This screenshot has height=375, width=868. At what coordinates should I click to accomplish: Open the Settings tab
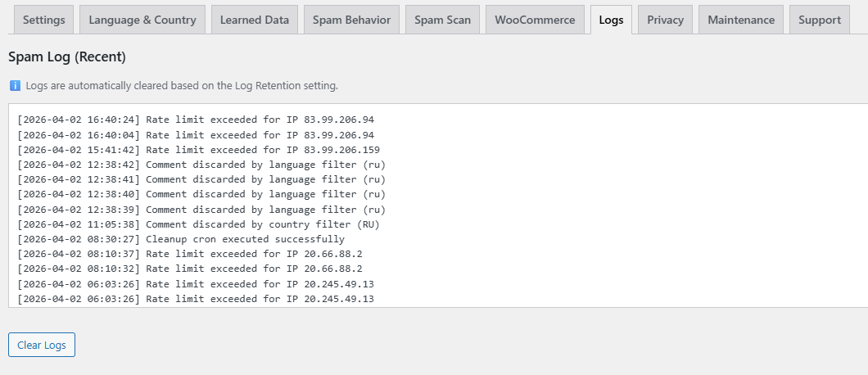43,20
